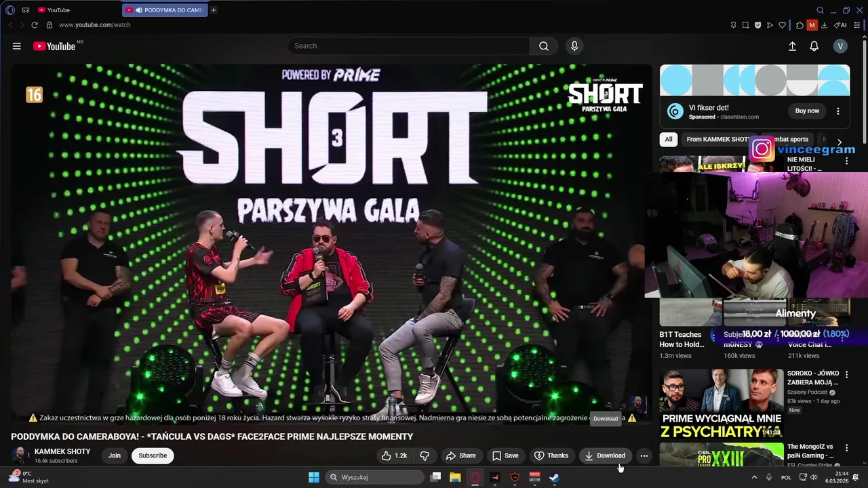Join the KAMMEK SHOTY channel membership

pyautogui.click(x=115, y=455)
